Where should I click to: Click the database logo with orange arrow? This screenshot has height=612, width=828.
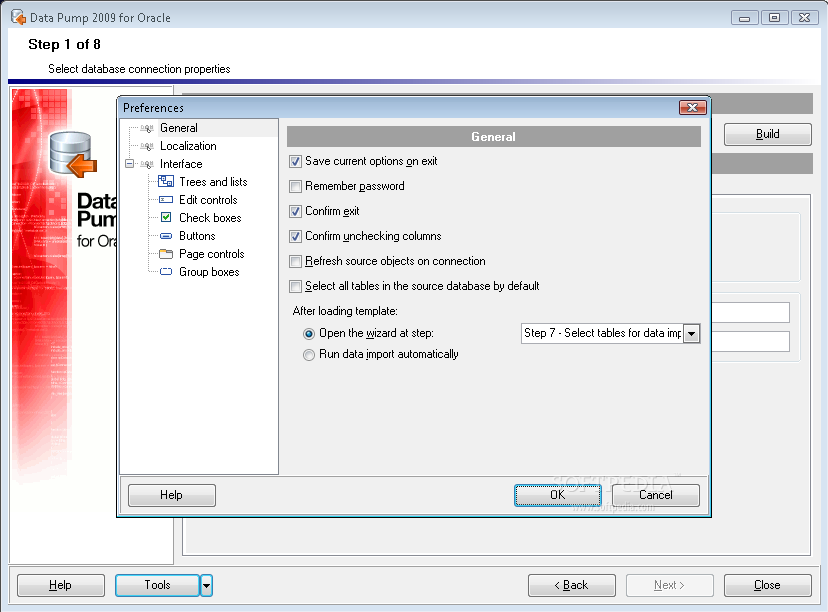coord(73,155)
